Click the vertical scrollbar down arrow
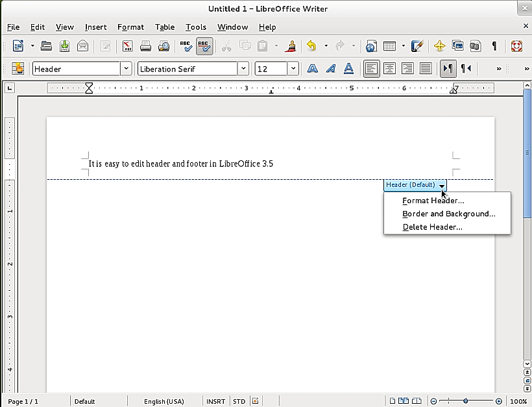Screen dimensions: 532x407 click(x=527, y=364)
